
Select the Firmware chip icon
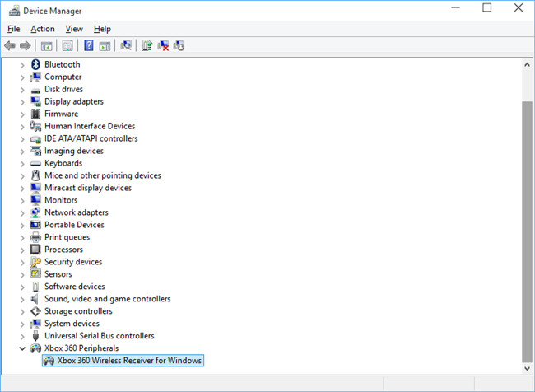point(35,114)
